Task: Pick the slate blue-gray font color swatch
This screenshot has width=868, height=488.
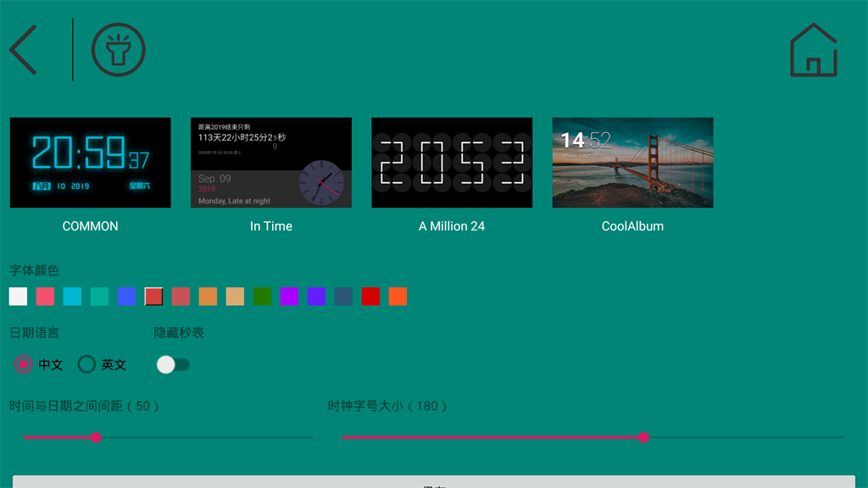Action: click(344, 297)
